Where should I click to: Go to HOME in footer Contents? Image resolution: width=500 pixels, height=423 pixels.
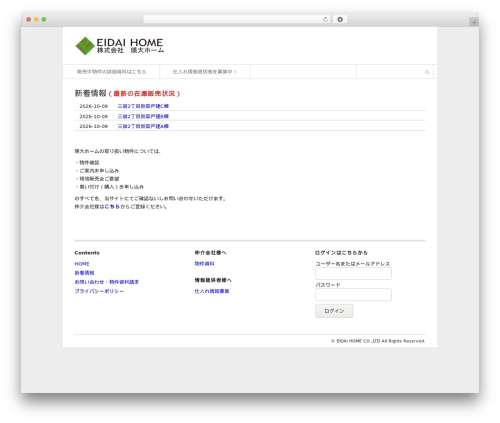pos(82,264)
